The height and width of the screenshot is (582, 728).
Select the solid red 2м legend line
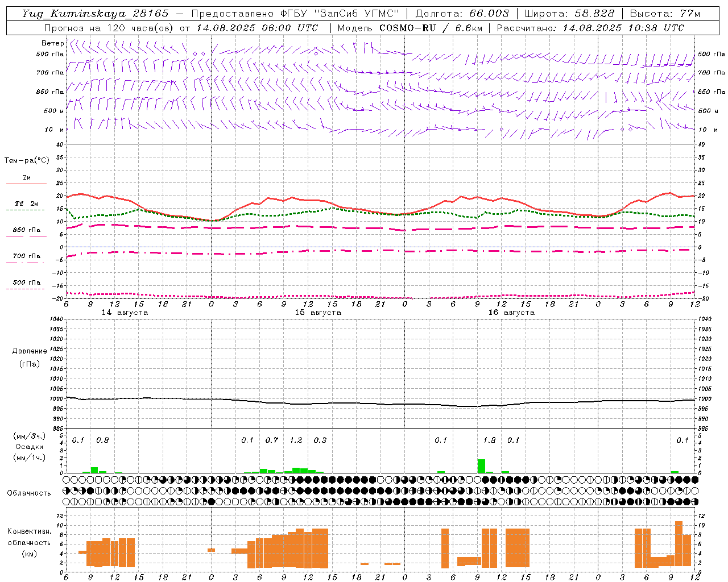pyautogui.click(x=26, y=184)
